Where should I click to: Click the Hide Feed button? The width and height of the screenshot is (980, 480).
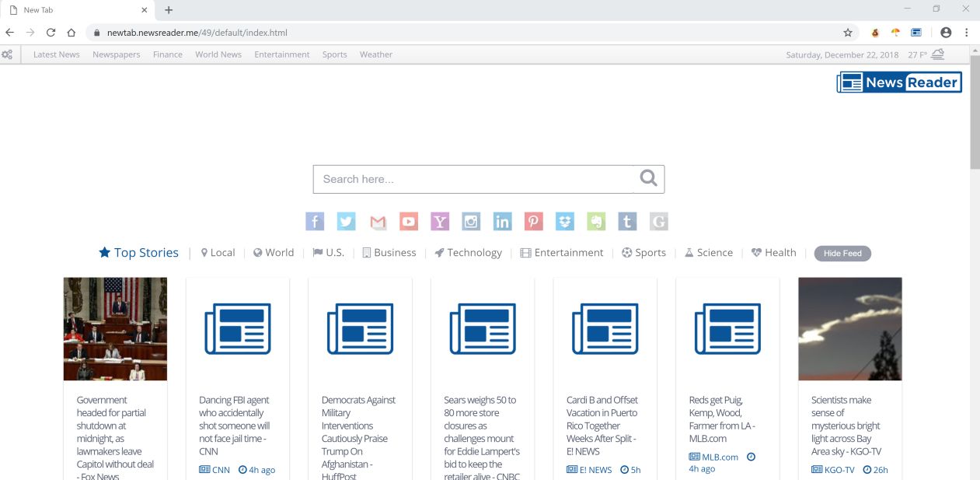point(842,254)
